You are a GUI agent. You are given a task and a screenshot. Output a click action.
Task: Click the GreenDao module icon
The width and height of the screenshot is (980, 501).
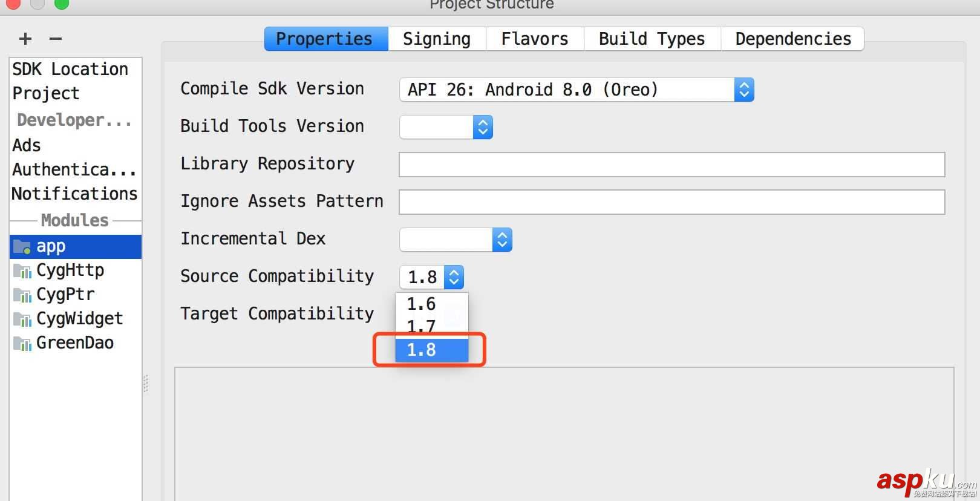22,342
